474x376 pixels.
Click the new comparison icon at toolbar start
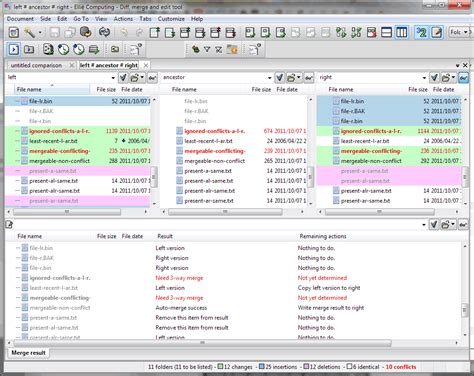coord(14,32)
